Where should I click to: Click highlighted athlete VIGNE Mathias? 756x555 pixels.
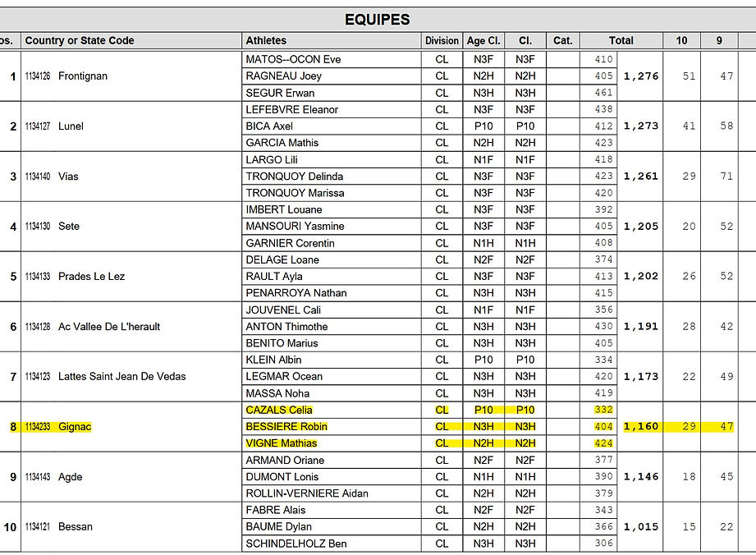pos(282,443)
